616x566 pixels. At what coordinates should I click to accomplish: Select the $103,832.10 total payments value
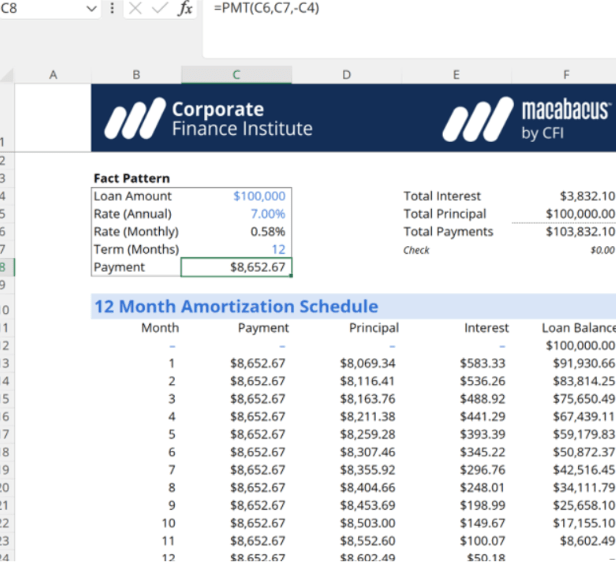pos(580,232)
